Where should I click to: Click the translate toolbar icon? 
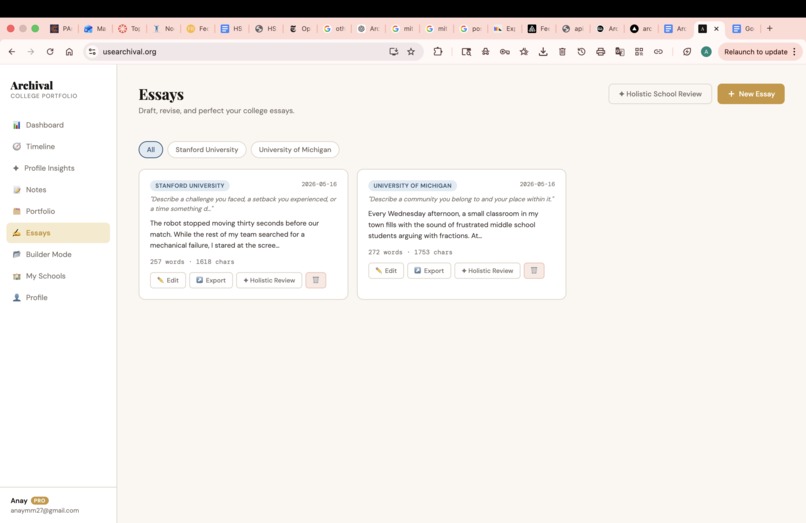coord(620,52)
